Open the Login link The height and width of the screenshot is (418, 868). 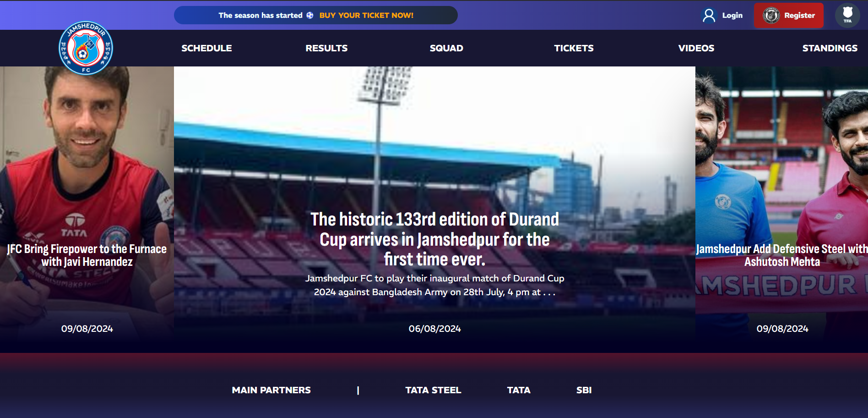click(732, 16)
